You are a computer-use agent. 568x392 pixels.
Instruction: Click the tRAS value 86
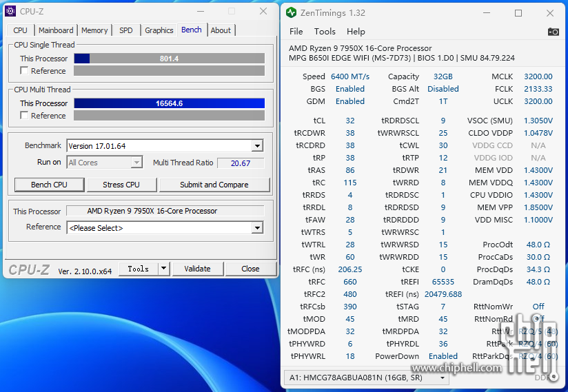[x=350, y=170]
